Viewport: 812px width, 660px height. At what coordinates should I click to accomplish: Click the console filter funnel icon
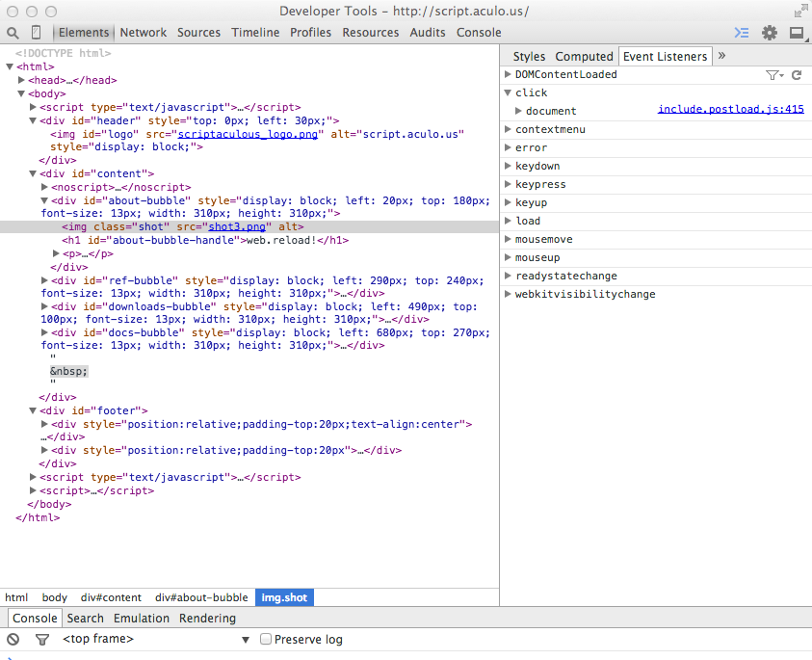point(42,639)
